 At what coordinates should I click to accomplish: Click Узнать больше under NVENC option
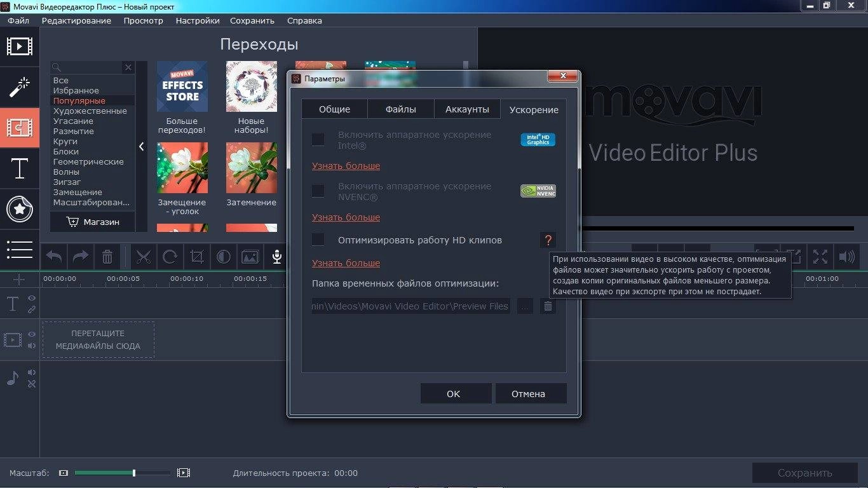pyautogui.click(x=346, y=217)
